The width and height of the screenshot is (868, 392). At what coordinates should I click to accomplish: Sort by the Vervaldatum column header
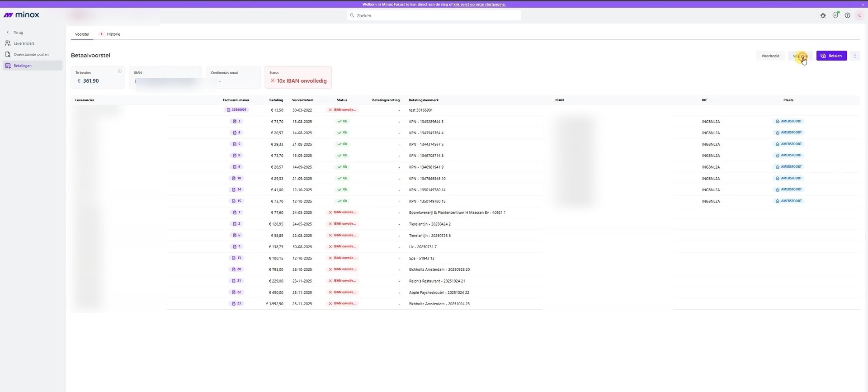pos(302,100)
